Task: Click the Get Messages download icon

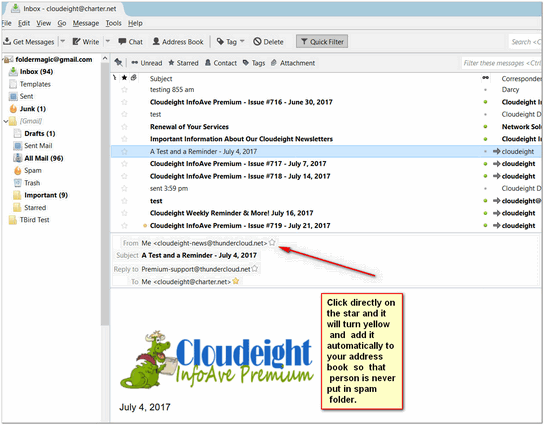Action: [7, 41]
